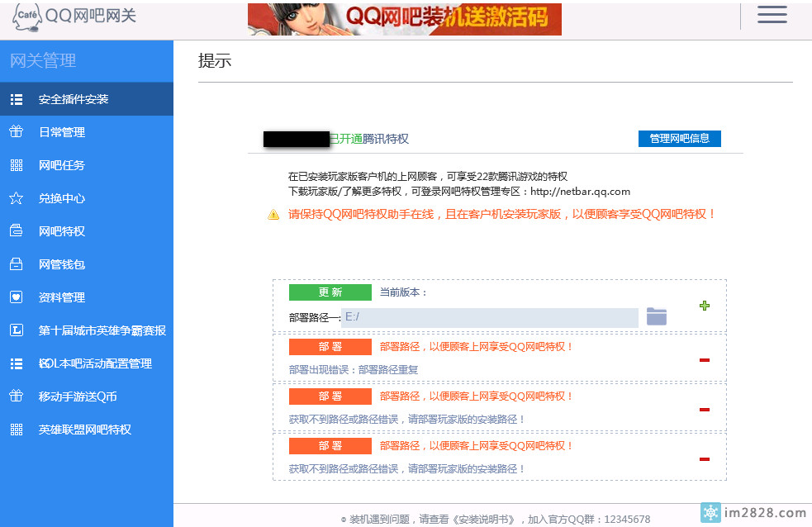Open 移动手游送Q币 sidebar entry
Image resolution: width=812 pixels, height=527 pixels.
tap(78, 396)
